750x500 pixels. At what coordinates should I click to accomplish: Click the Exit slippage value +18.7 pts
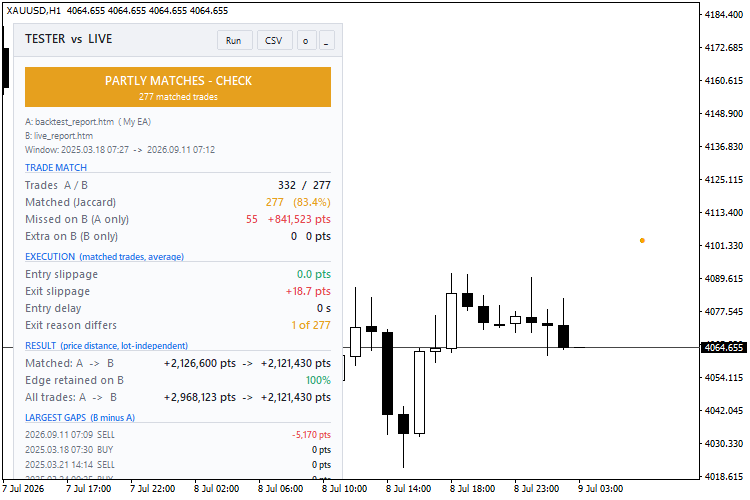[x=308, y=291]
